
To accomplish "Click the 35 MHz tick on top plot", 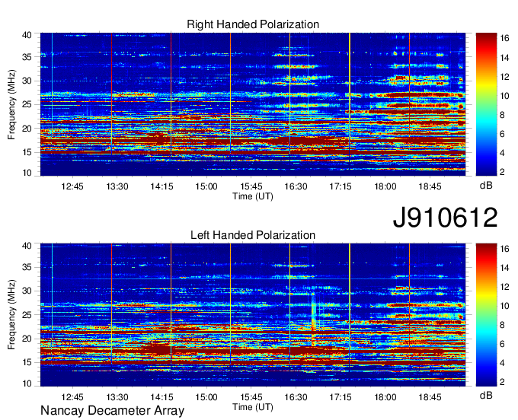I will click(x=27, y=57).
